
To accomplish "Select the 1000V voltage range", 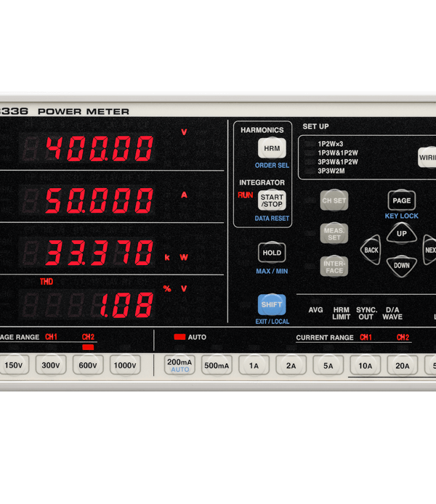I will pos(125,365).
